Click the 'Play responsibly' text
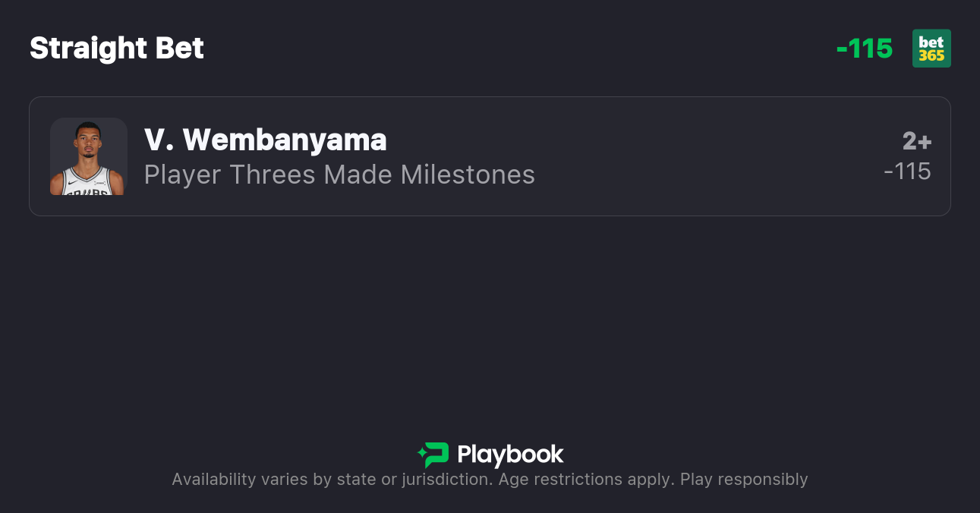The height and width of the screenshot is (513, 980). (744, 480)
